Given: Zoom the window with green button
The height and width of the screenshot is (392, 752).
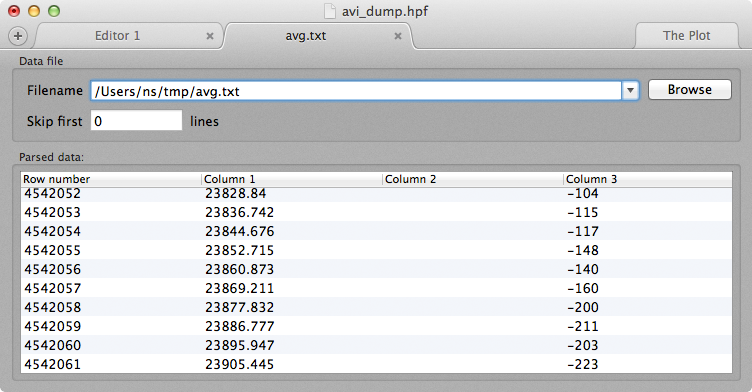Looking at the screenshot, I should click(54, 11).
